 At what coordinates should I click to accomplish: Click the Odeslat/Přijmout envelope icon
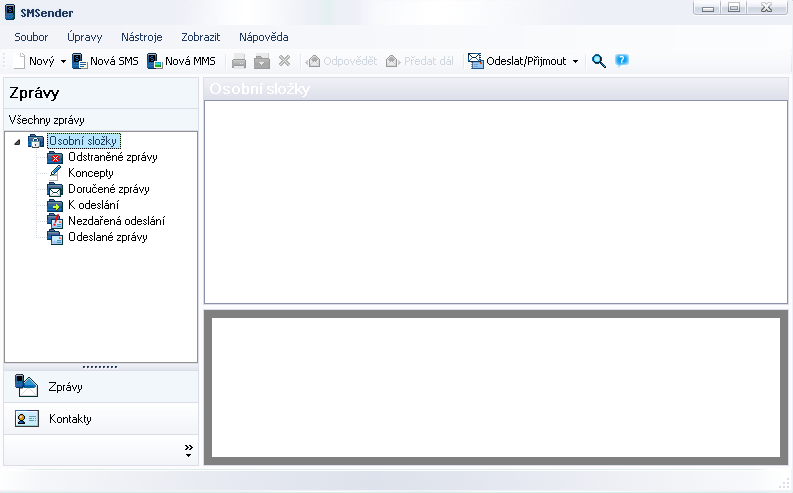(x=475, y=61)
